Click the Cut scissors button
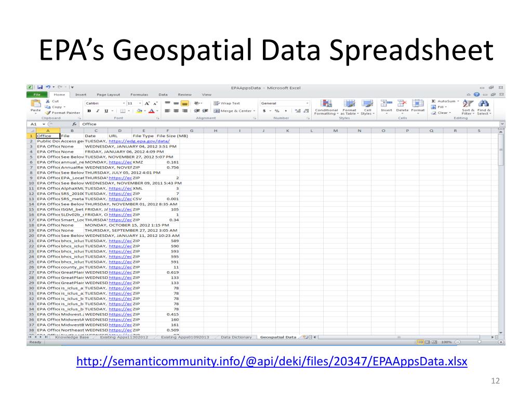The width and height of the screenshot is (532, 399). [x=52, y=101]
